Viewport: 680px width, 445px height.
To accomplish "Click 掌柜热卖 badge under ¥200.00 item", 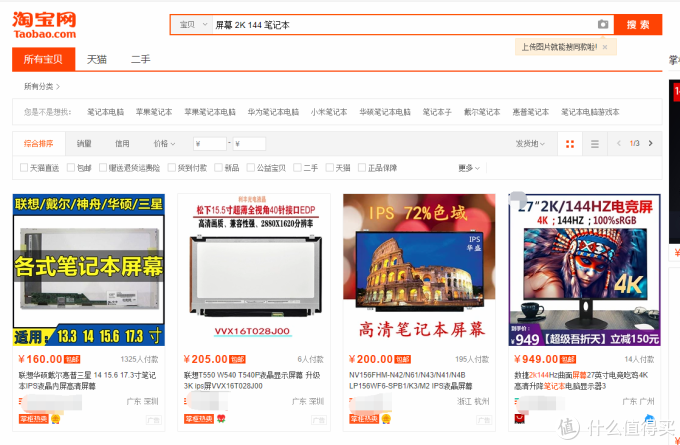I will pyautogui.click(x=364, y=419).
